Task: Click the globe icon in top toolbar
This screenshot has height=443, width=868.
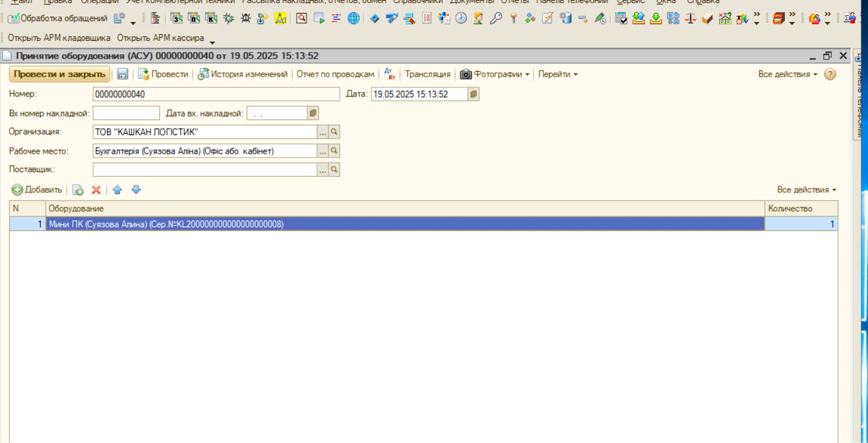Action: click(354, 18)
